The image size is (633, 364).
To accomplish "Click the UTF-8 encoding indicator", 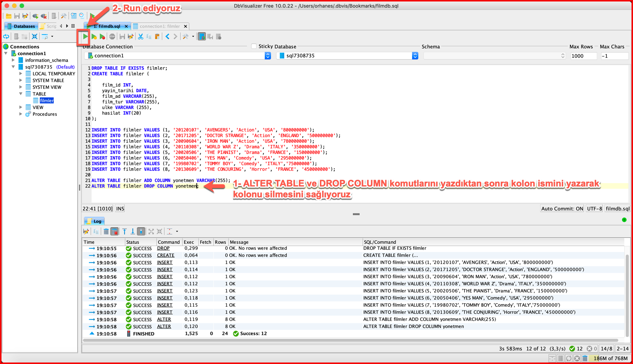I will [594, 209].
